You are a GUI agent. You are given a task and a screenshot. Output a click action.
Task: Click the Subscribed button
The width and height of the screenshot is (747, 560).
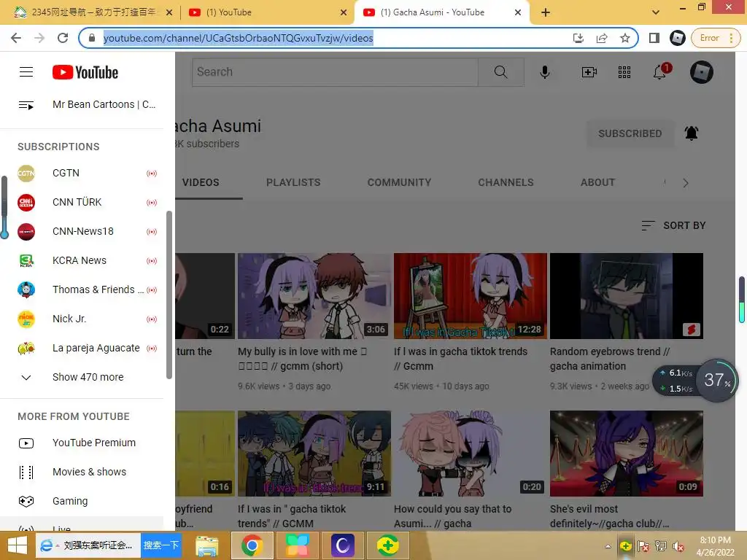tap(630, 133)
